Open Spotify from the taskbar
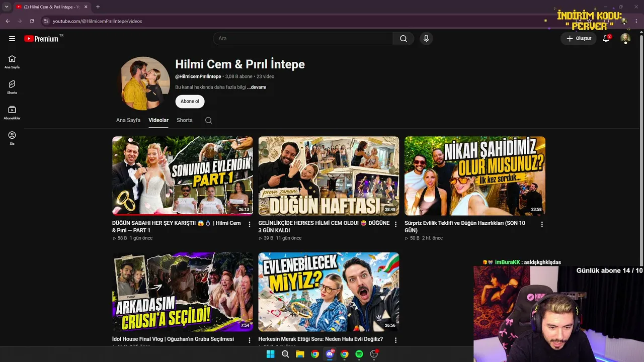644x362 pixels. (359, 354)
